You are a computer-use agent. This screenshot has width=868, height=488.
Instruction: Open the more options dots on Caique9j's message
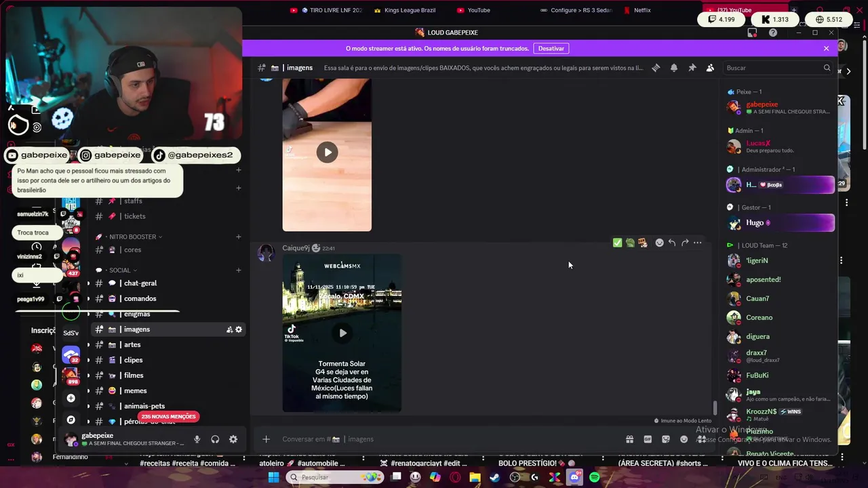click(x=697, y=243)
